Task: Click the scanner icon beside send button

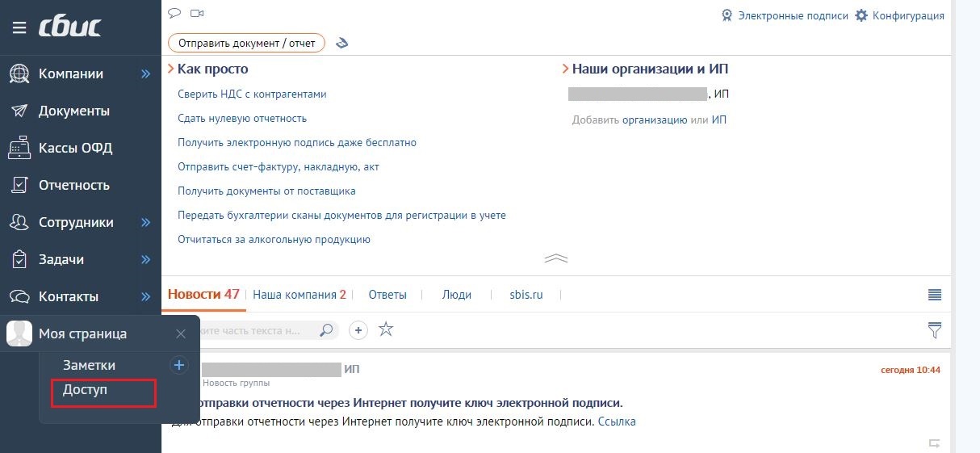Action: (x=341, y=44)
